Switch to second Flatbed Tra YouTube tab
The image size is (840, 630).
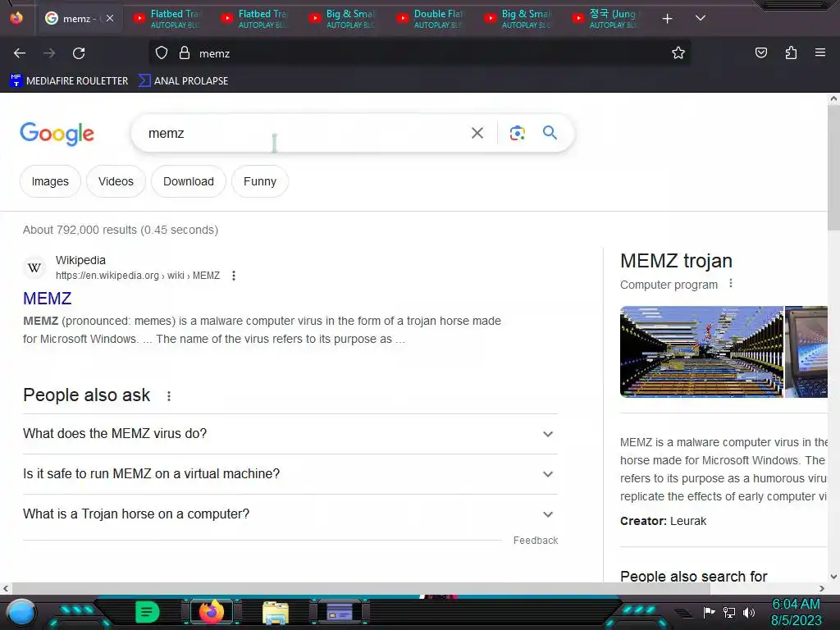pos(255,19)
